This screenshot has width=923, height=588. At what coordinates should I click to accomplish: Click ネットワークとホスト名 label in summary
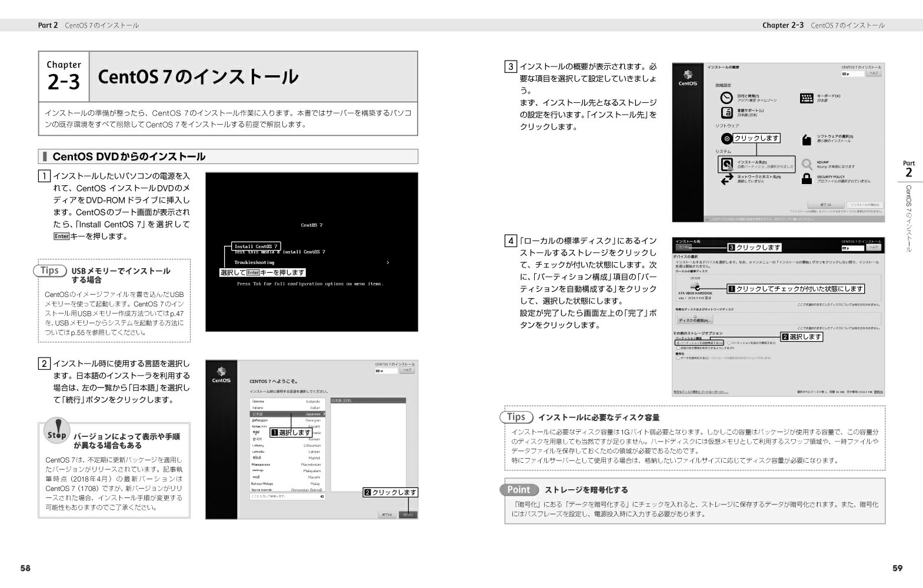[759, 176]
